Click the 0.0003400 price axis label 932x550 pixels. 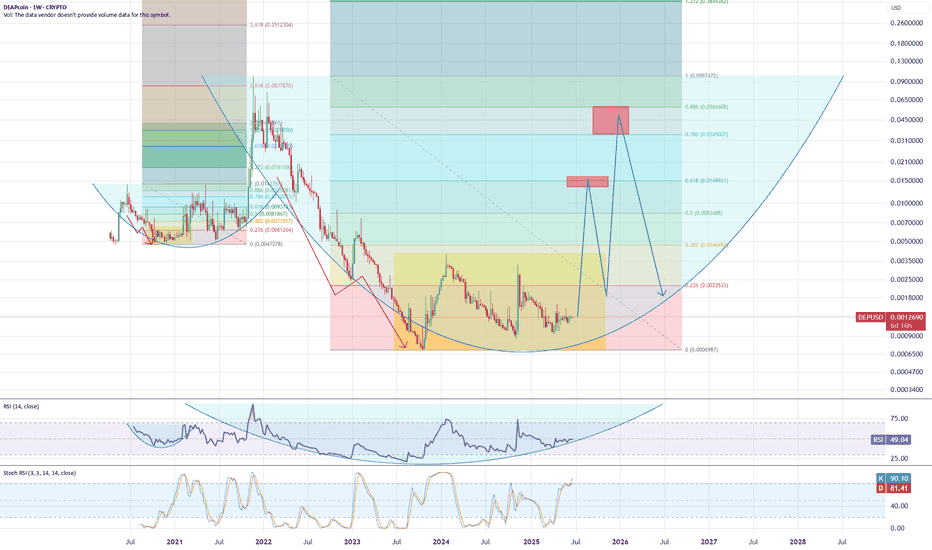[x=906, y=390]
